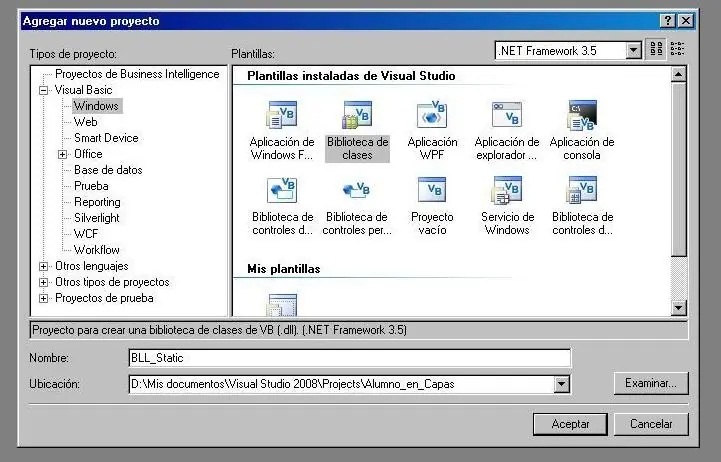Click the Nombre field containing BLL_Static
The height and width of the screenshot is (462, 721).
(350, 358)
